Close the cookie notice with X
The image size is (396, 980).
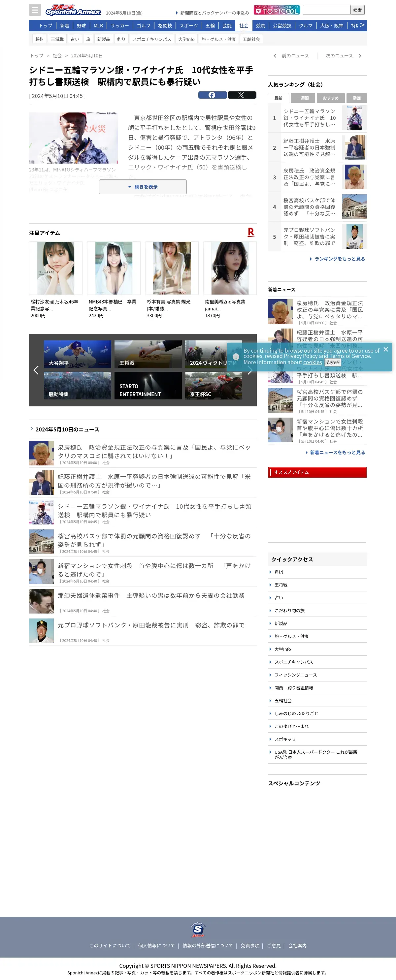(386, 349)
